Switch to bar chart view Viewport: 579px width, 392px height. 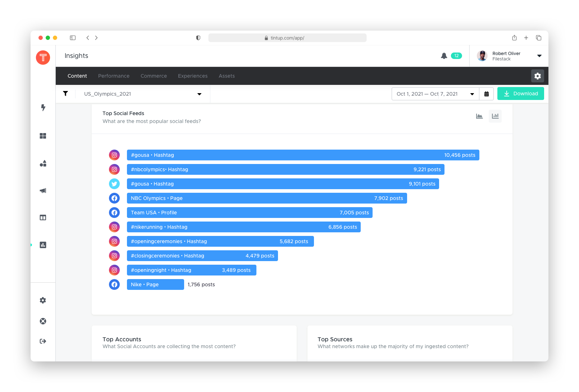coord(495,116)
